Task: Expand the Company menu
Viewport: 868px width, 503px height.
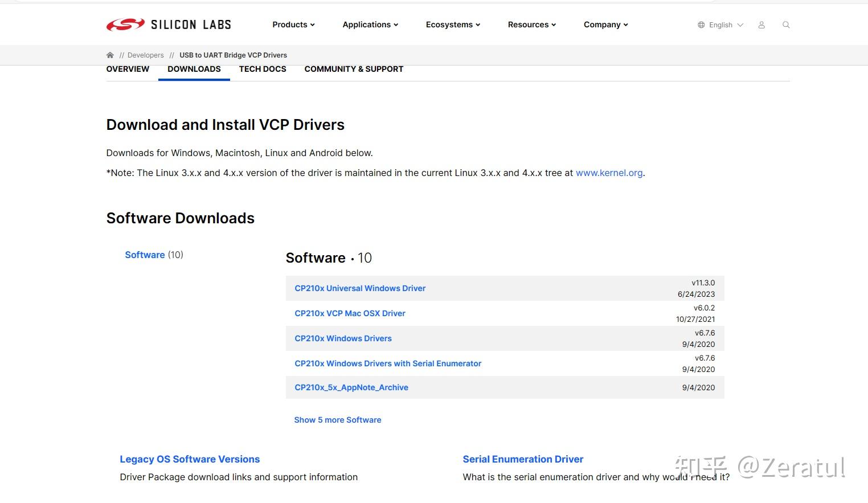Action: click(x=605, y=24)
